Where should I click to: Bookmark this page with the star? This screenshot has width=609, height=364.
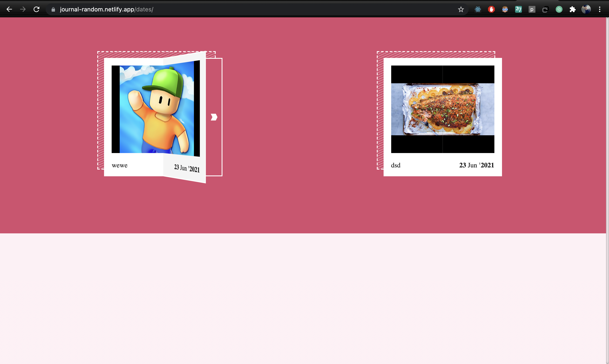click(x=461, y=9)
